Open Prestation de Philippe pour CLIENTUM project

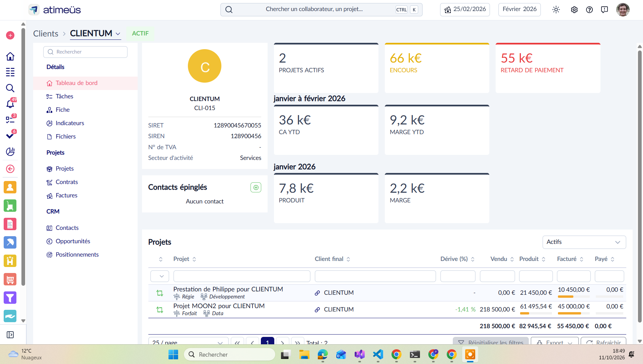228,289
